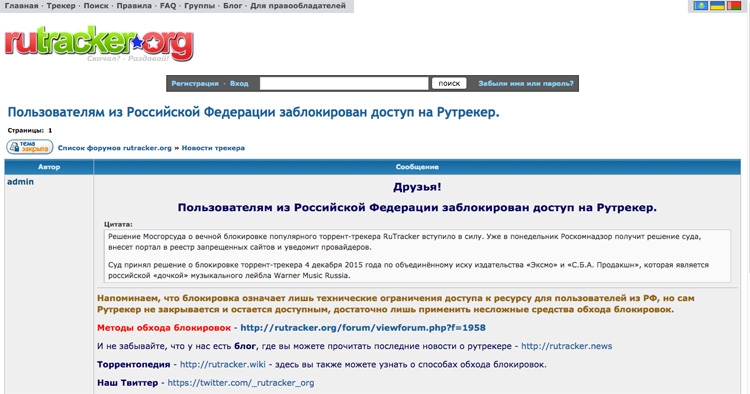
Task: Open the Трекер menu item
Action: pos(61,6)
